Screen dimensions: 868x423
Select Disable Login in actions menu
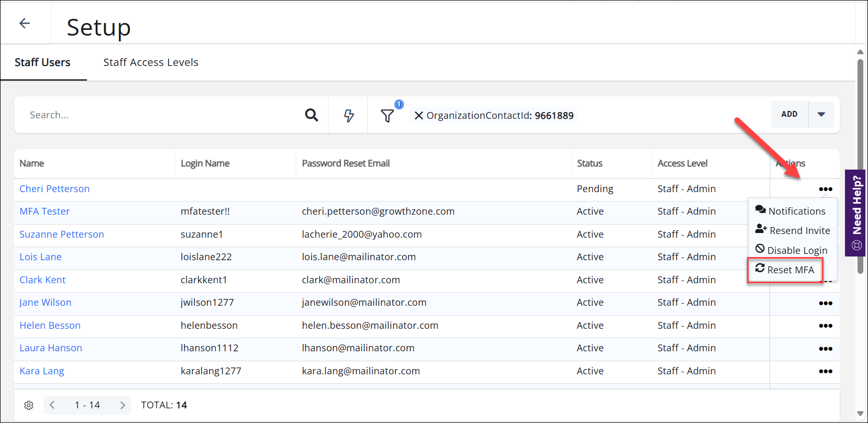(792, 250)
